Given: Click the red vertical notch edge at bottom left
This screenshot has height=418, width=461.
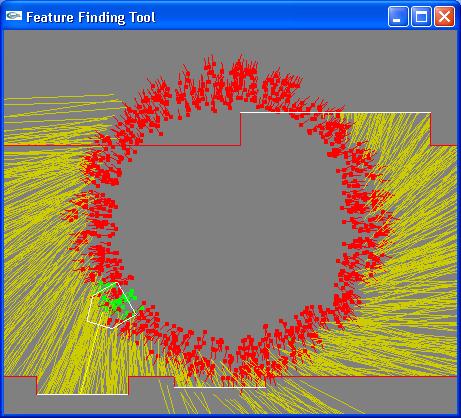Looking at the screenshot, I should click(x=37, y=386).
